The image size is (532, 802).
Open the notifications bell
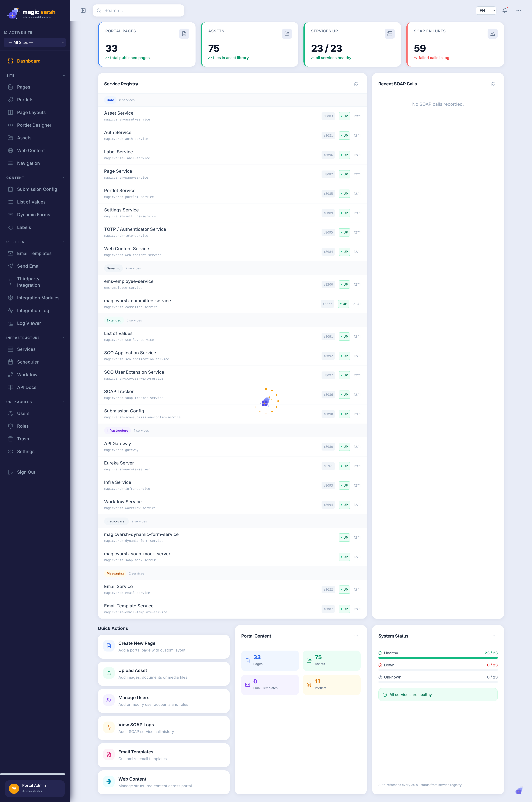coord(505,10)
